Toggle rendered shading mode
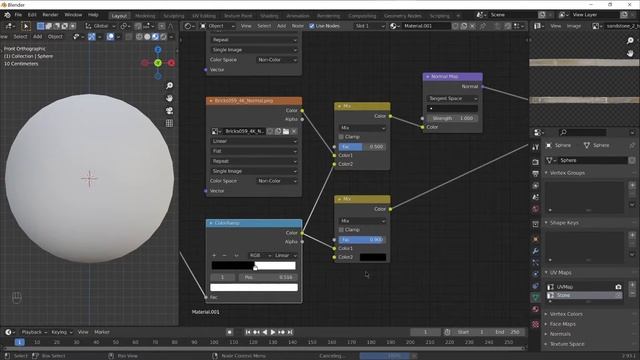640x360 pixels. 163,37
